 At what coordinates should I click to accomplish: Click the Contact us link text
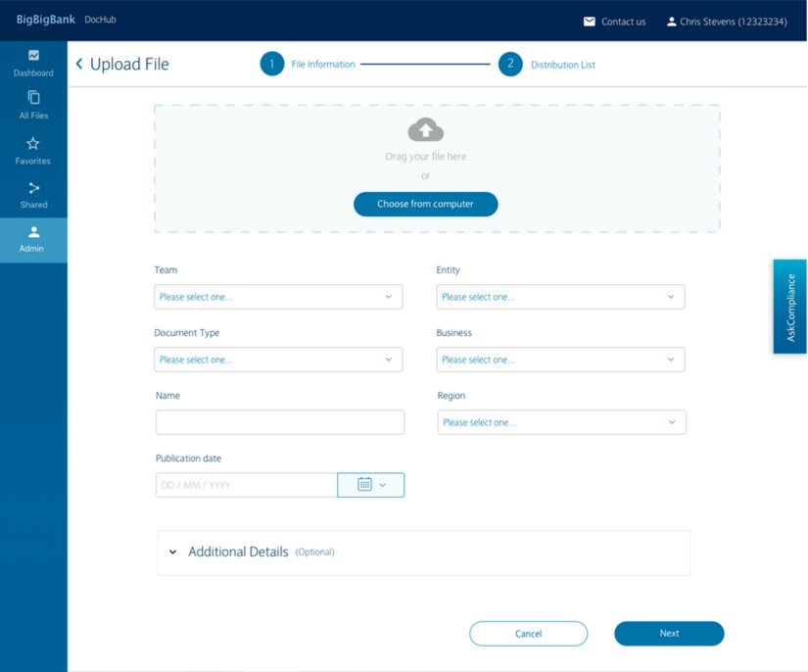623,22
